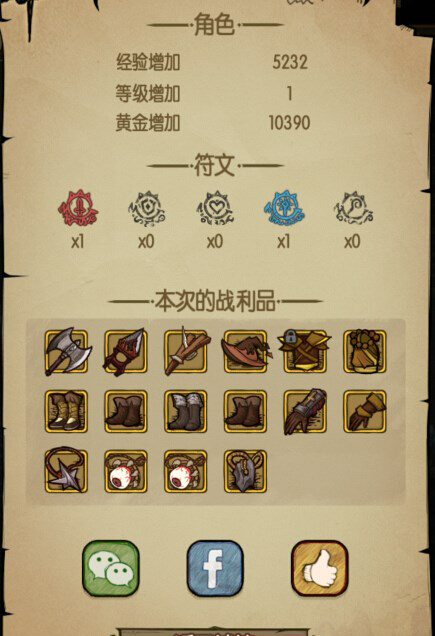
Task: Tap the thumbs-up like button
Action: pos(320,568)
